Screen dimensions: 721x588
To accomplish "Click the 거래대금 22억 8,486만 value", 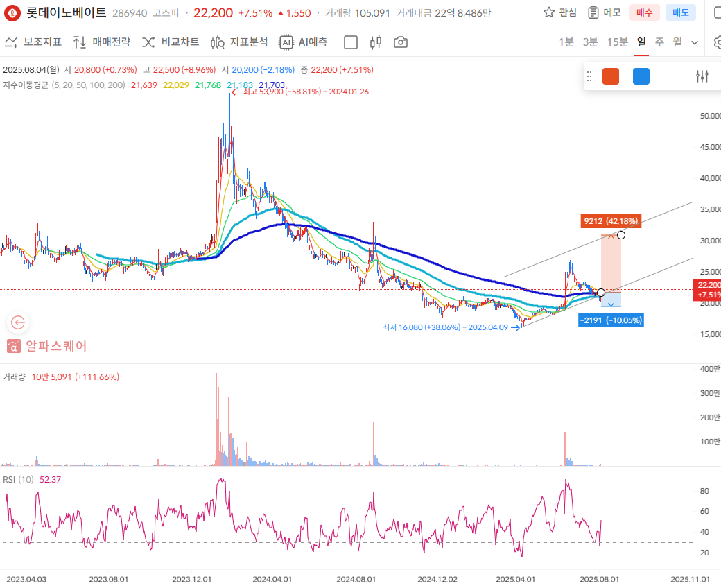I will [462, 13].
